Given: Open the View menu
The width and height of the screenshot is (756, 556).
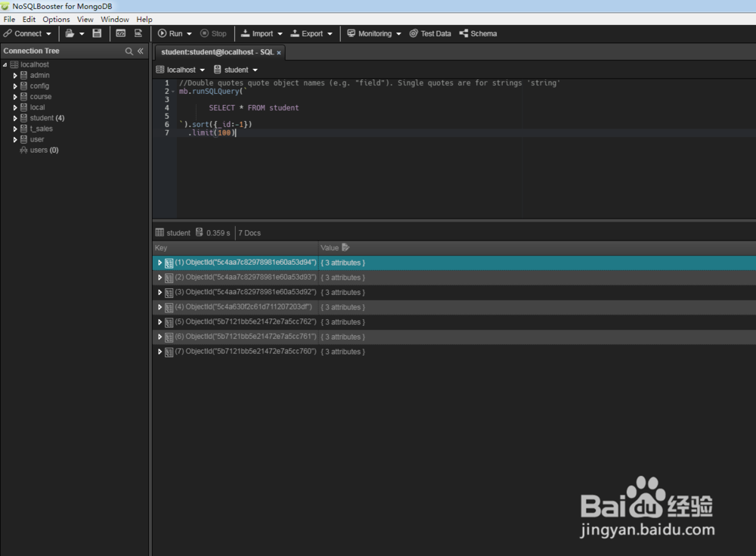Looking at the screenshot, I should (x=85, y=20).
